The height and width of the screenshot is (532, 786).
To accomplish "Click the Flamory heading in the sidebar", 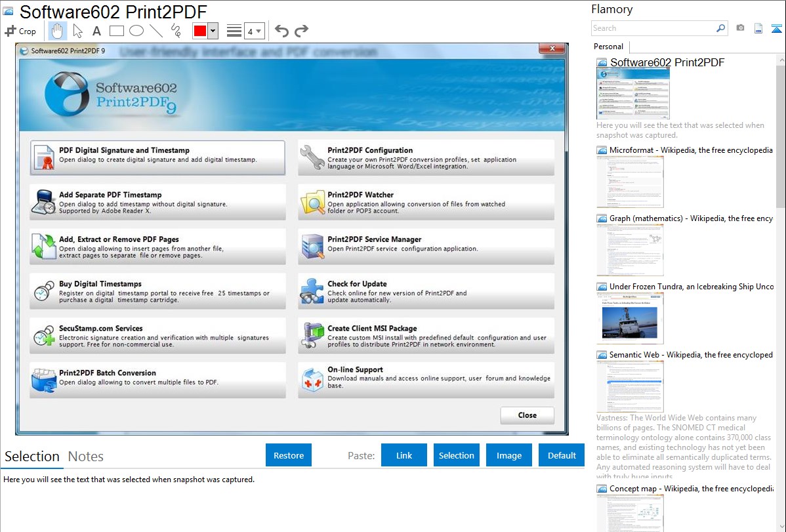I will [612, 10].
